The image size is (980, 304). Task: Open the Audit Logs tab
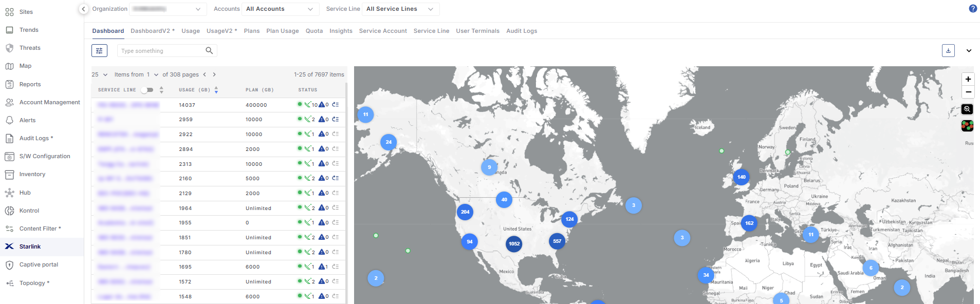[521, 31]
